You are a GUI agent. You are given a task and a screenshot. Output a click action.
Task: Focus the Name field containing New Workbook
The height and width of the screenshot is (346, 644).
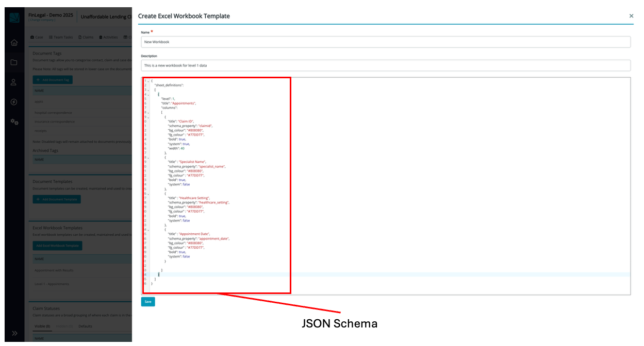point(385,42)
